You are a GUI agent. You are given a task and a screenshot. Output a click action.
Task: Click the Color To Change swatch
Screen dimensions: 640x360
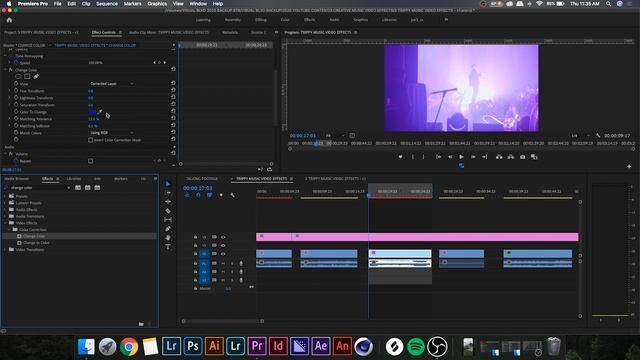pyautogui.click(x=92, y=112)
